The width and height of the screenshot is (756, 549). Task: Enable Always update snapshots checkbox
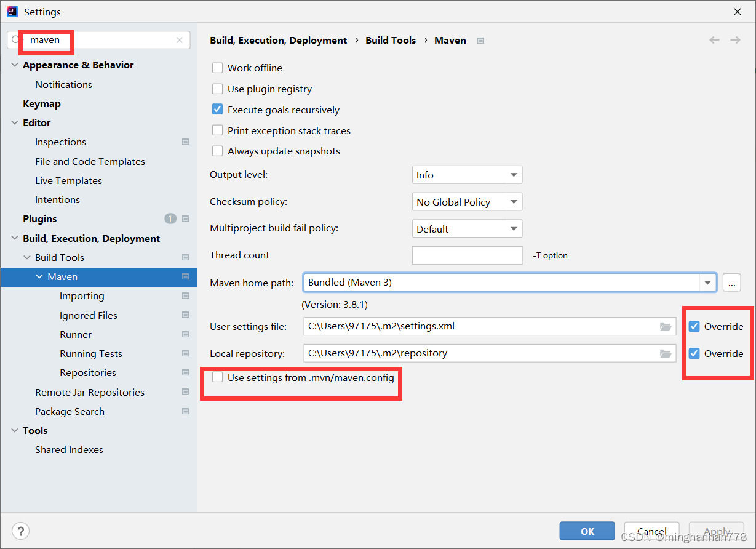(217, 151)
